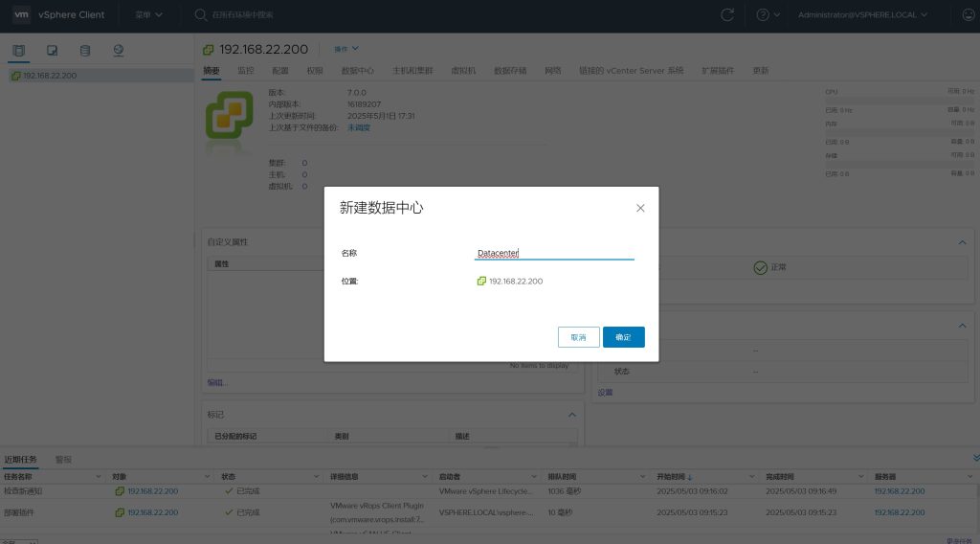Open the VMs and Templates inventory view
Viewport: 980px width, 544px height.
(52, 51)
